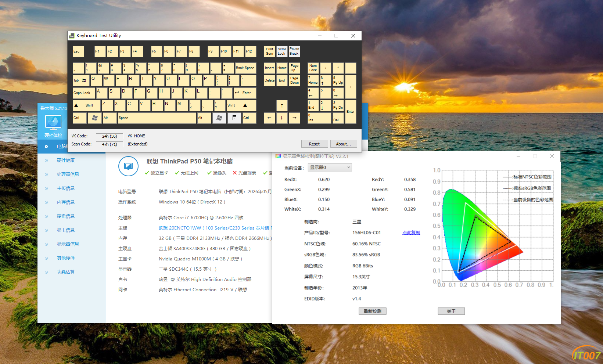The height and width of the screenshot is (364, 603).
Task: Click the Scan Code value field
Action: [x=110, y=144]
